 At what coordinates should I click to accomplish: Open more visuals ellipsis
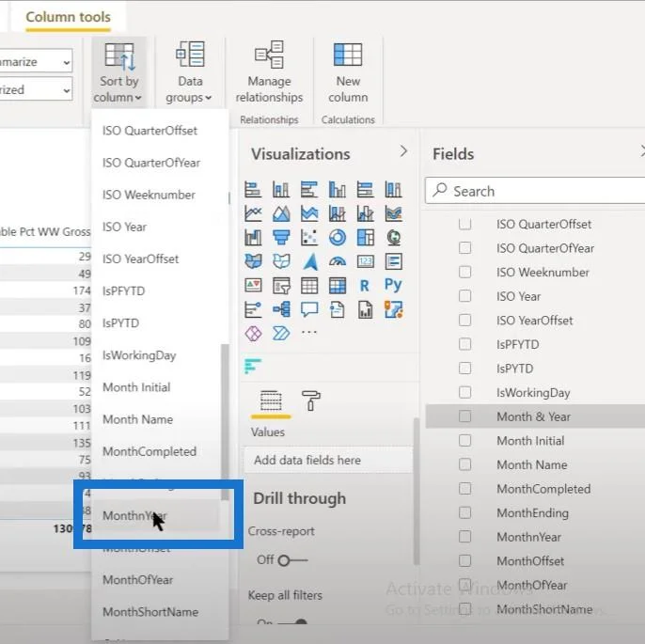tap(309, 332)
